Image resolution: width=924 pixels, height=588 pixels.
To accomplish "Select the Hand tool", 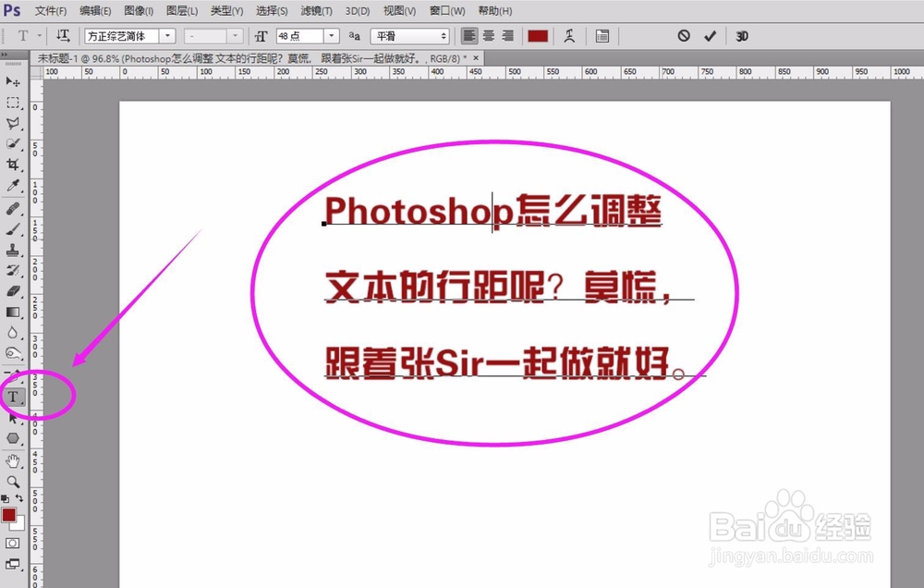I will (13, 460).
